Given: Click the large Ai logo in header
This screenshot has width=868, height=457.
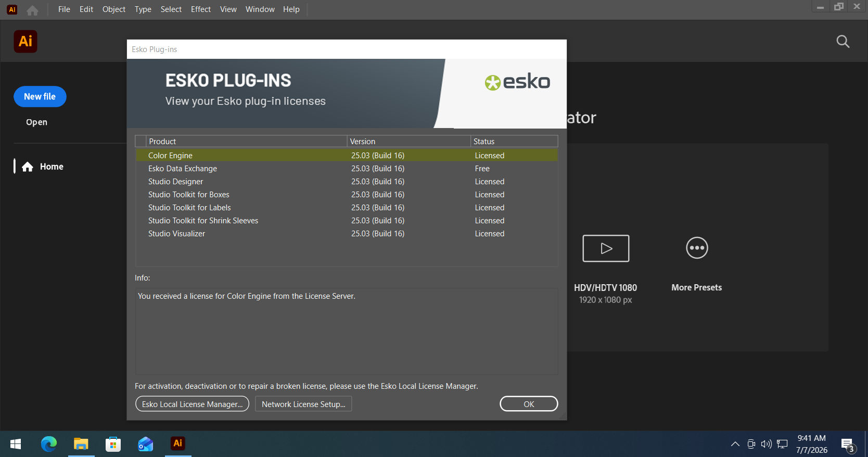Looking at the screenshot, I should point(25,41).
